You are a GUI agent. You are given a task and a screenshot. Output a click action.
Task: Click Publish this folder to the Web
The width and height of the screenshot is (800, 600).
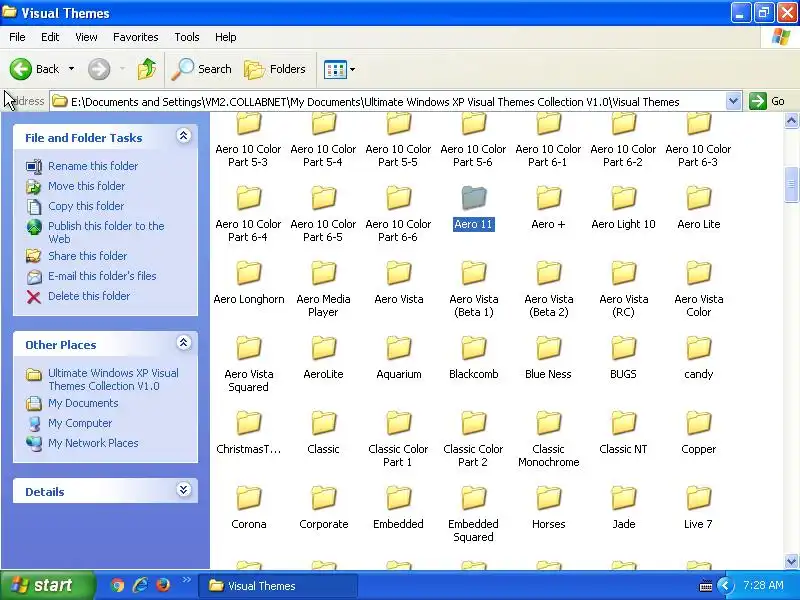(x=106, y=232)
